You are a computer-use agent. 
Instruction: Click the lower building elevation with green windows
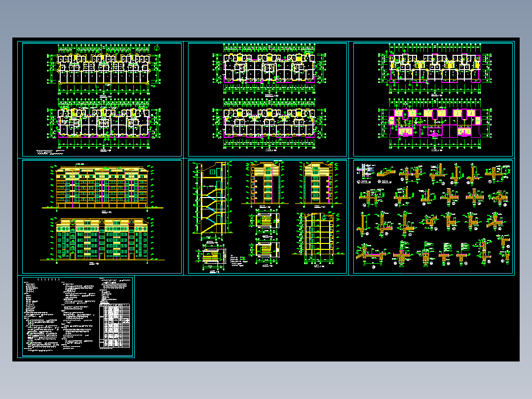102,240
